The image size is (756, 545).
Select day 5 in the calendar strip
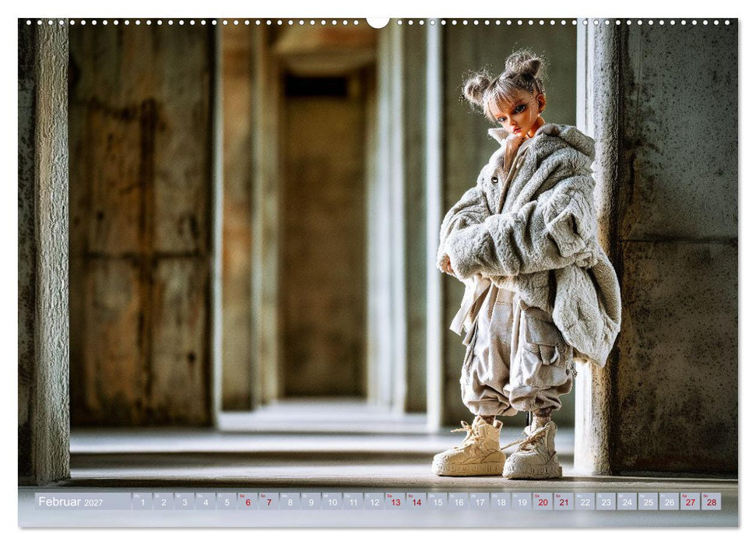tap(227, 501)
